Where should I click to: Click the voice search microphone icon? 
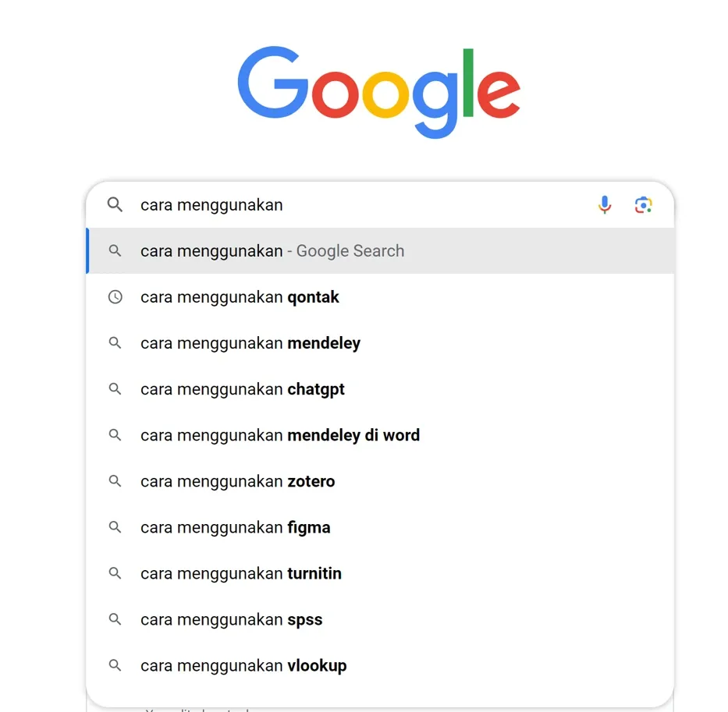pos(605,205)
